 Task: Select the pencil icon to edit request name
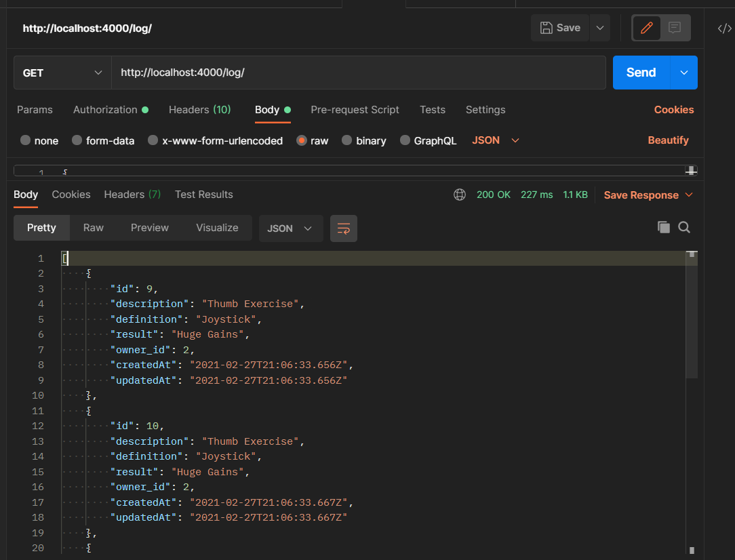pos(645,27)
